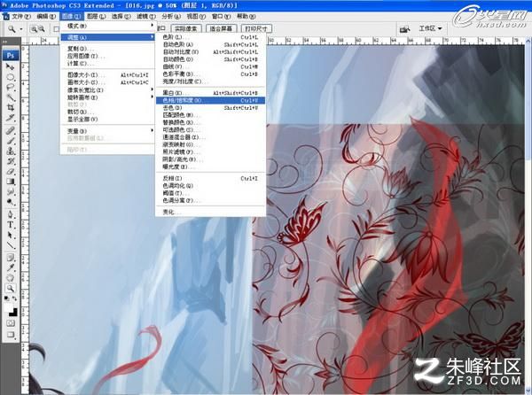
Task: Select the Eyedropper tool
Action: 10,267
